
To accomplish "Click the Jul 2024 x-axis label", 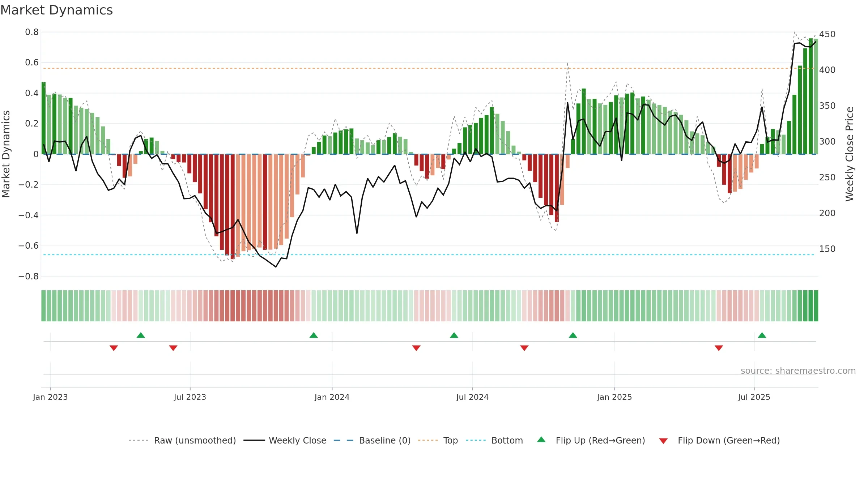I will coord(472,397).
